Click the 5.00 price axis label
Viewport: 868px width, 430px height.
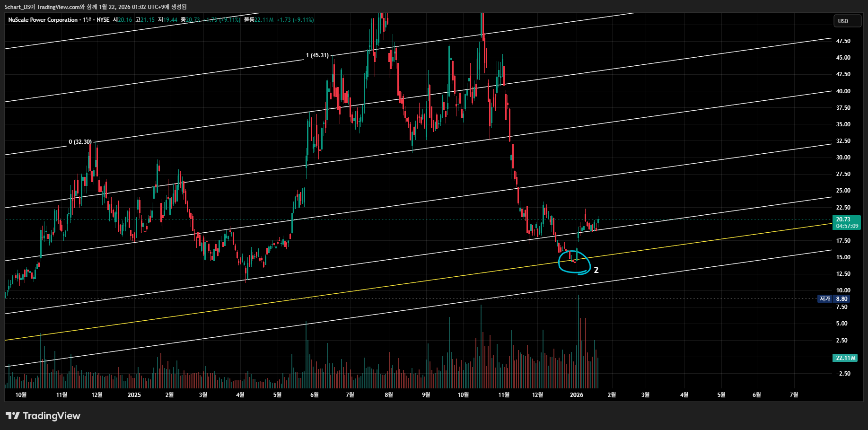click(842, 324)
